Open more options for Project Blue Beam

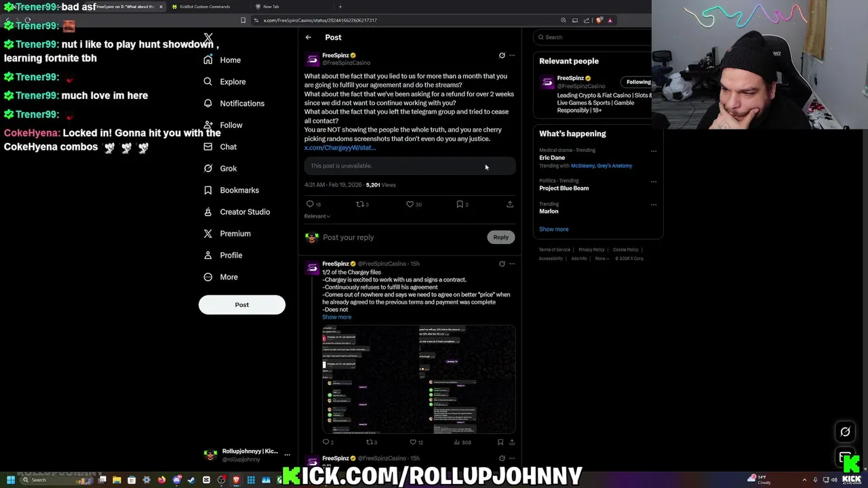654,182
